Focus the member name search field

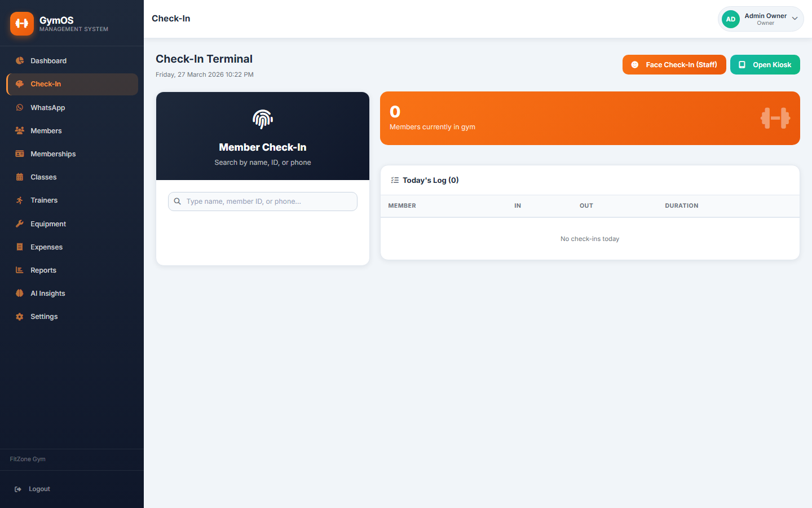(x=263, y=202)
